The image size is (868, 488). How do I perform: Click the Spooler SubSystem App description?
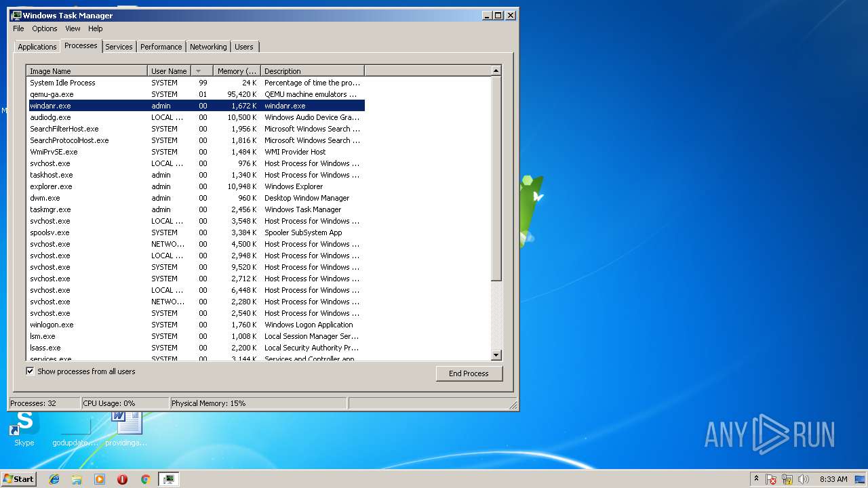coord(303,232)
